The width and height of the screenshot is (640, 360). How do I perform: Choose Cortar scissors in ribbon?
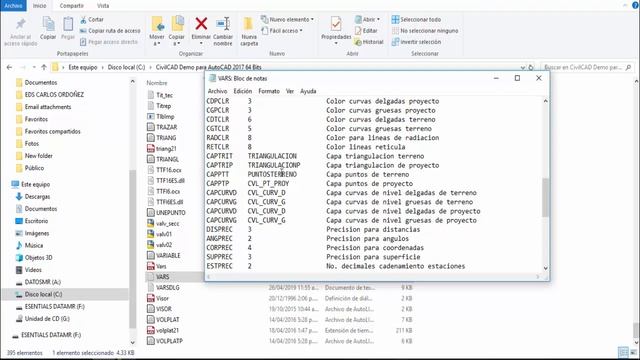click(92, 20)
